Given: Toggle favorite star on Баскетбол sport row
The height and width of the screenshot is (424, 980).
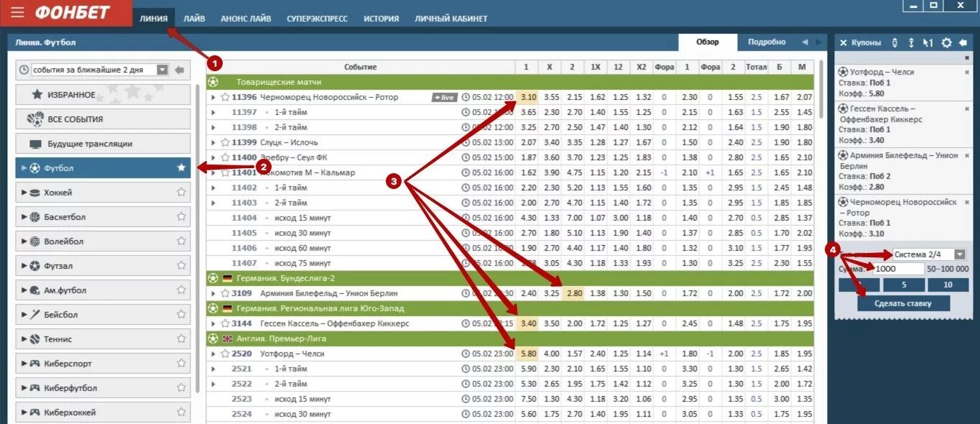Looking at the screenshot, I should 181,217.
